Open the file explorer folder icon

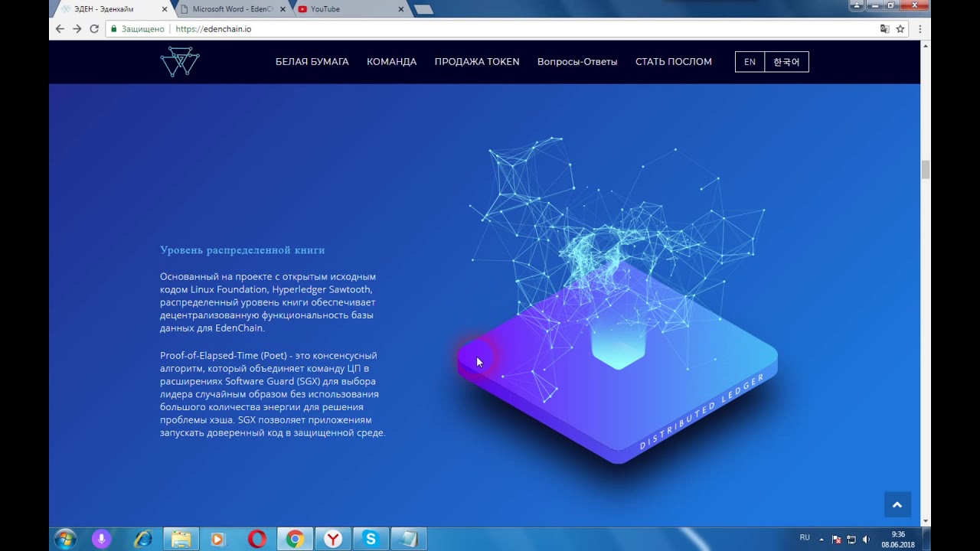(181, 539)
